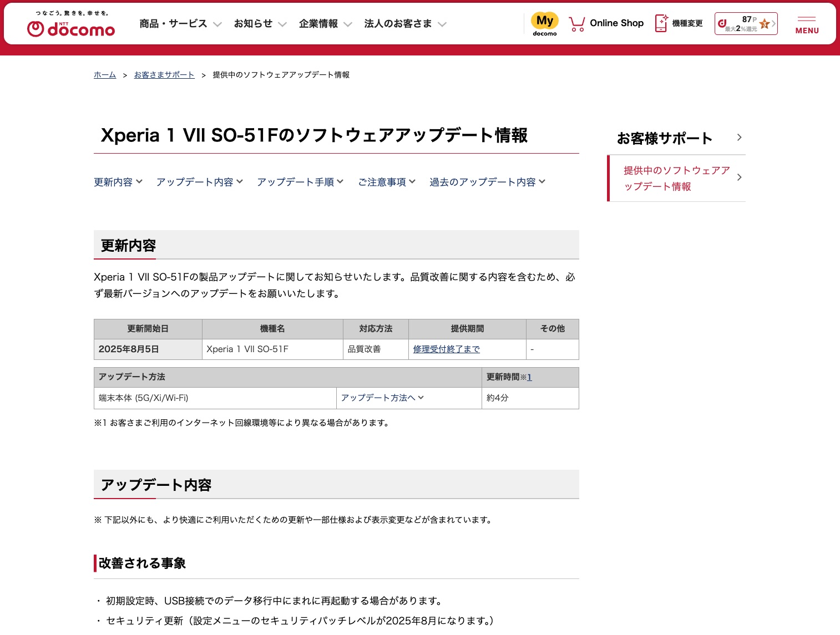Open お客さまサポート breadcrumb link
This screenshot has width=840, height=635.
[164, 75]
